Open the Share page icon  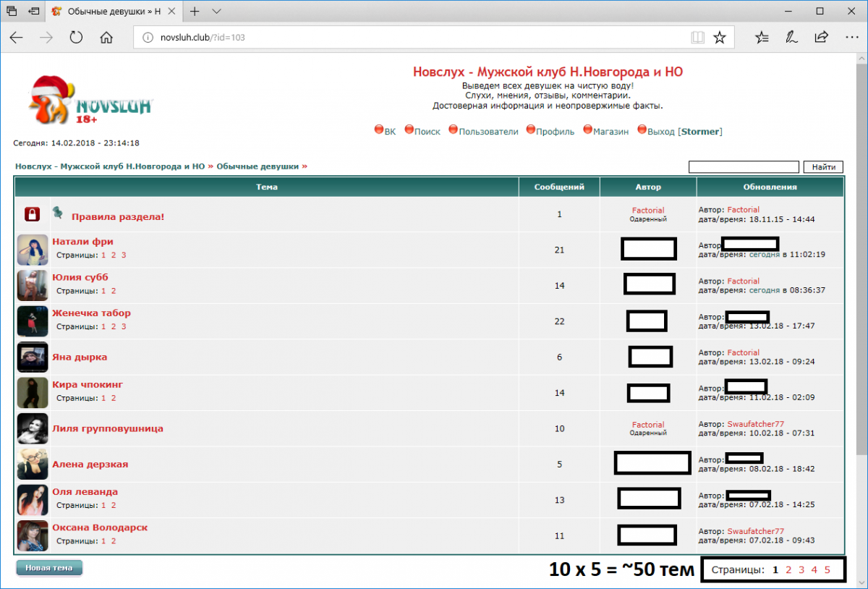pyautogui.click(x=821, y=38)
